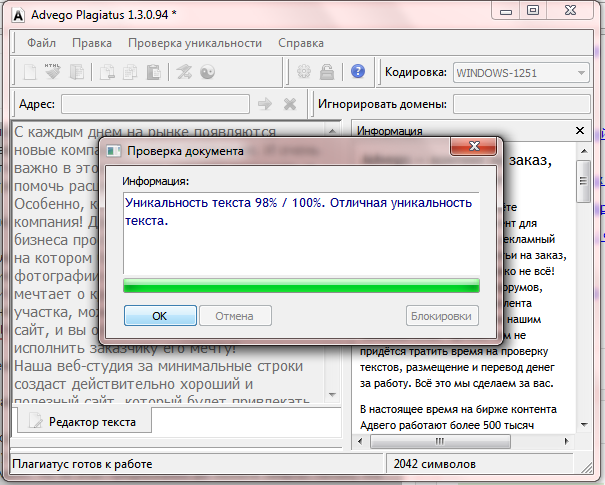
Task: Minimize the Advego Plagiatus window
Action: click(x=506, y=12)
